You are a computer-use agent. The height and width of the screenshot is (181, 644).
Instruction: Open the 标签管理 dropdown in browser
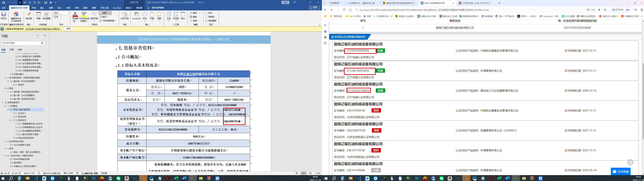point(335,3)
